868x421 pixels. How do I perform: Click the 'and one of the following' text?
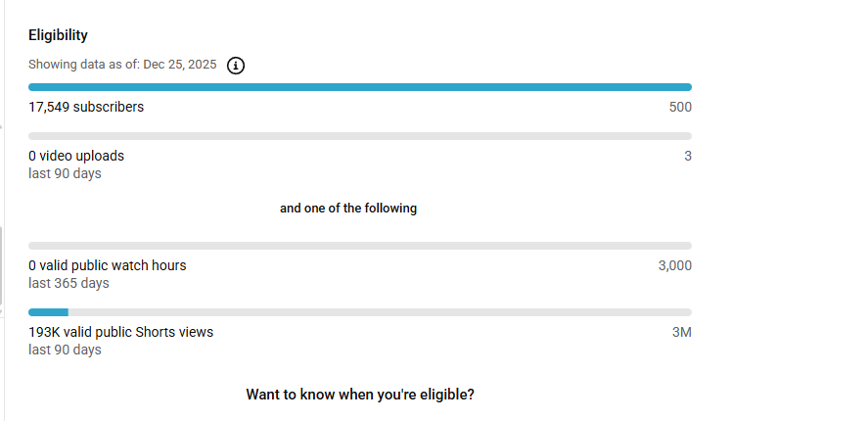(348, 209)
